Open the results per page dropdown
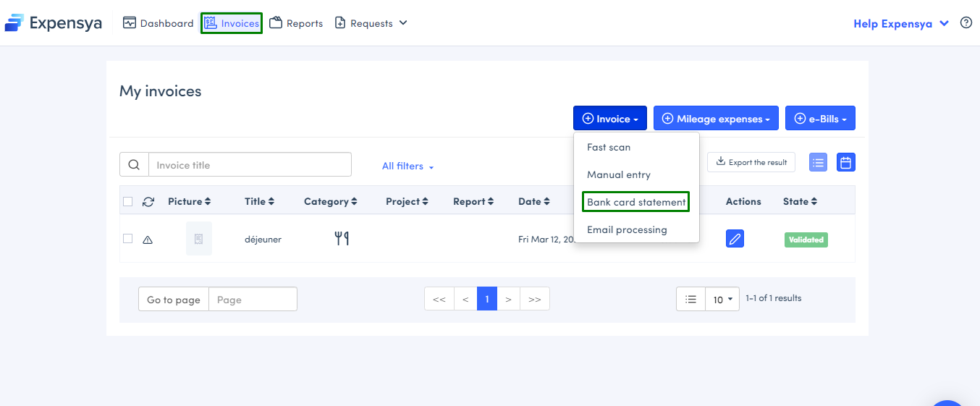This screenshot has width=980, height=406. point(722,299)
